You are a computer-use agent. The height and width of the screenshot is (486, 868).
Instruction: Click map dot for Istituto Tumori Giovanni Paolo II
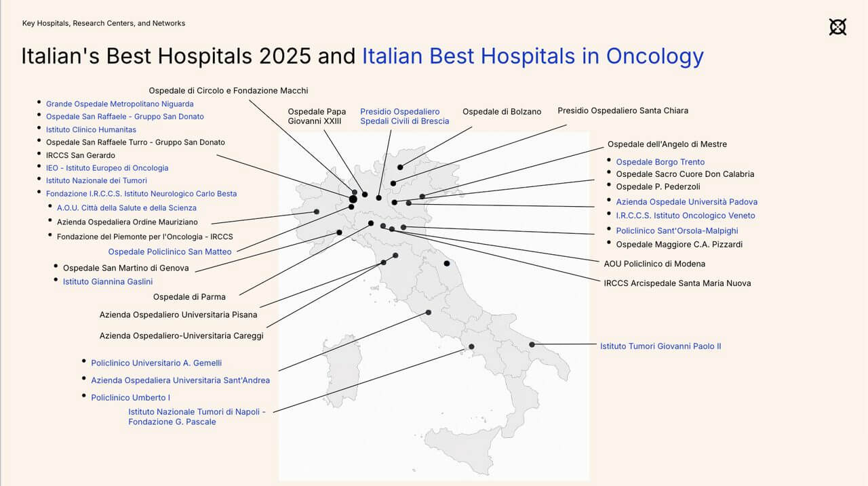tap(532, 345)
